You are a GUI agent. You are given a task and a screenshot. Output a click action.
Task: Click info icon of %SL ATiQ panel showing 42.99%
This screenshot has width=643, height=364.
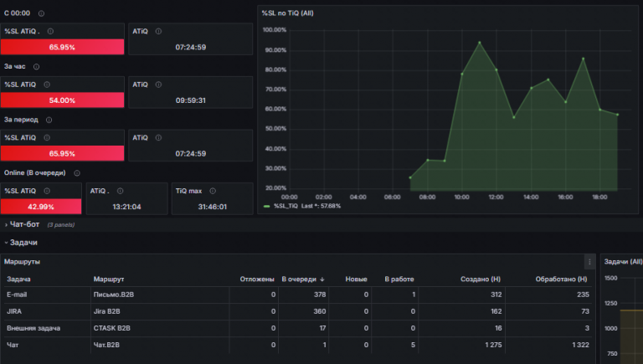[47, 191]
